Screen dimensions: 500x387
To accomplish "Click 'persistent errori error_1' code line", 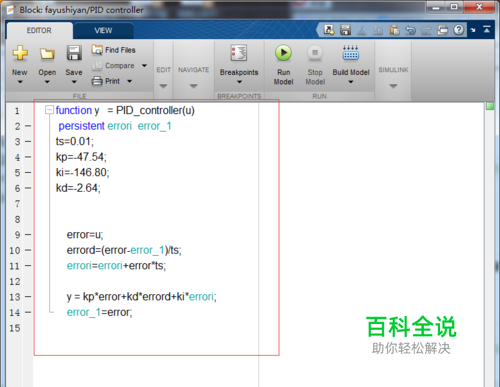I will click(x=115, y=126).
